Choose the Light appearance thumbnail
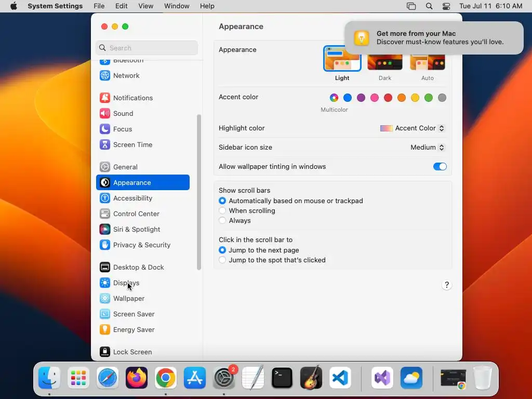This screenshot has width=532, height=399. pos(342,59)
